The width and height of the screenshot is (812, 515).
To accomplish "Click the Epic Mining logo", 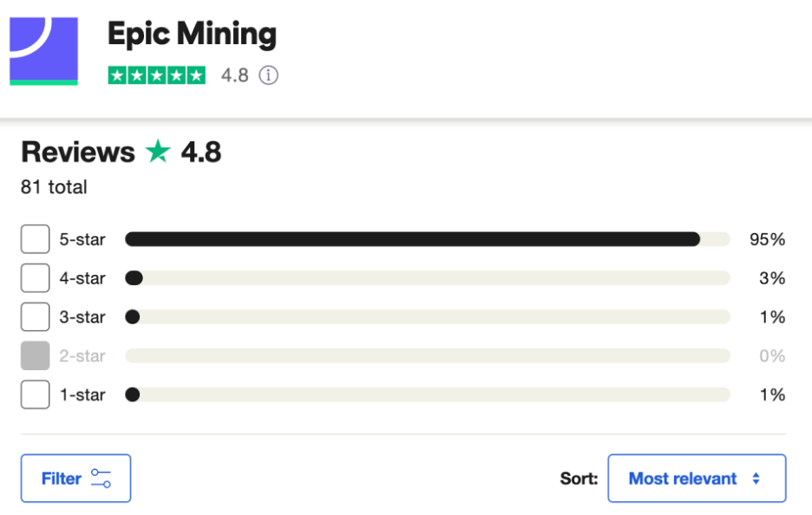I will click(x=43, y=51).
